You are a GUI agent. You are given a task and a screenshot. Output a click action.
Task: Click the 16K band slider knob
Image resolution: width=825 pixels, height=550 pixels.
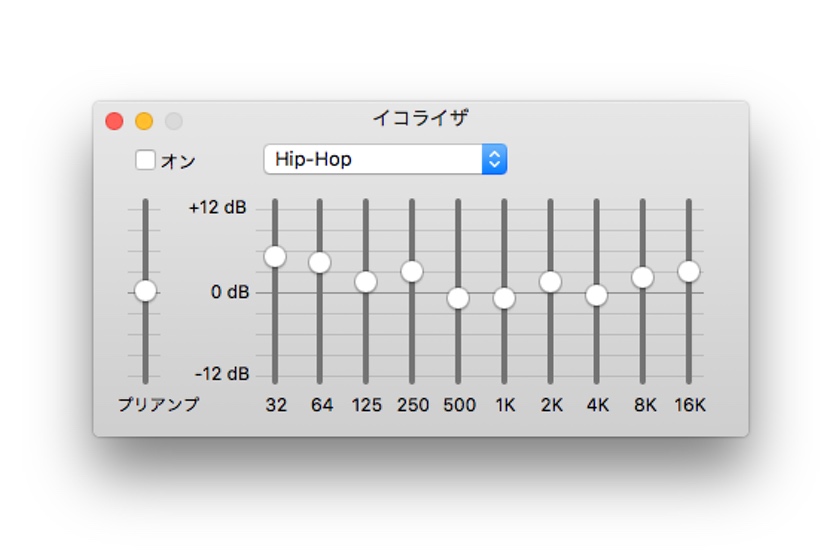point(689,272)
